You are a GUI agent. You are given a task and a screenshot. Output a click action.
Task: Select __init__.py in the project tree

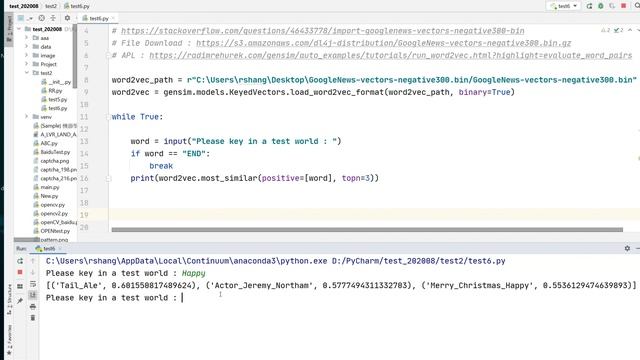tap(56, 82)
